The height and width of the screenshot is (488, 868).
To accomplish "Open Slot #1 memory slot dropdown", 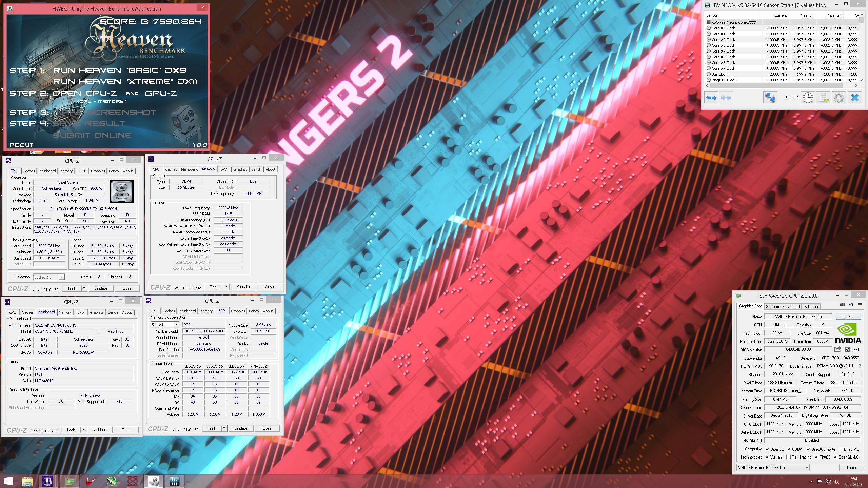I will pyautogui.click(x=164, y=325).
